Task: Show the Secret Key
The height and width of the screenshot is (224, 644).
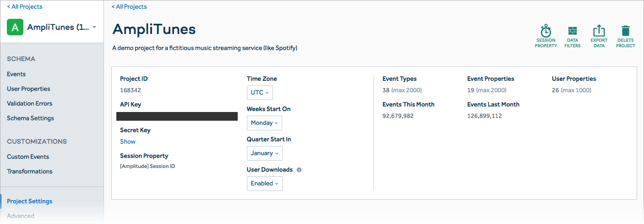Action: click(x=128, y=141)
